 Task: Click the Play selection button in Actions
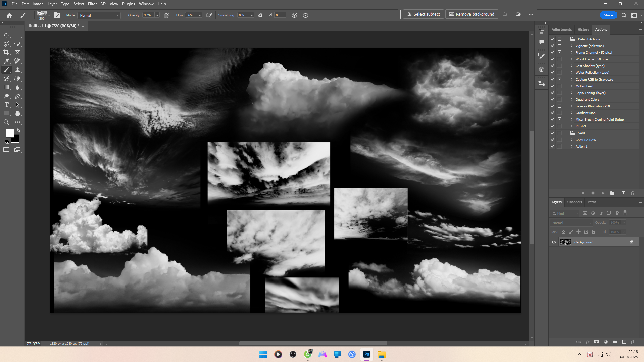(603, 193)
